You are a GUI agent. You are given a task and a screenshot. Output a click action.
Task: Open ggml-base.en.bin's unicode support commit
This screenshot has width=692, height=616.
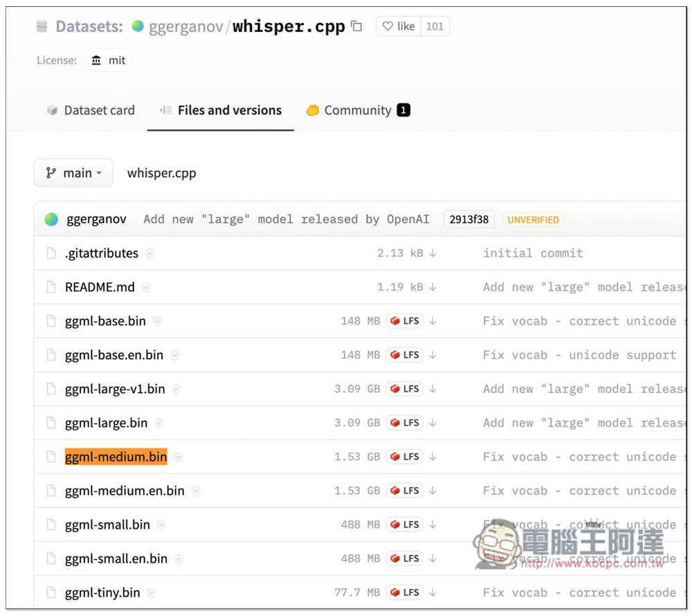[x=579, y=355]
